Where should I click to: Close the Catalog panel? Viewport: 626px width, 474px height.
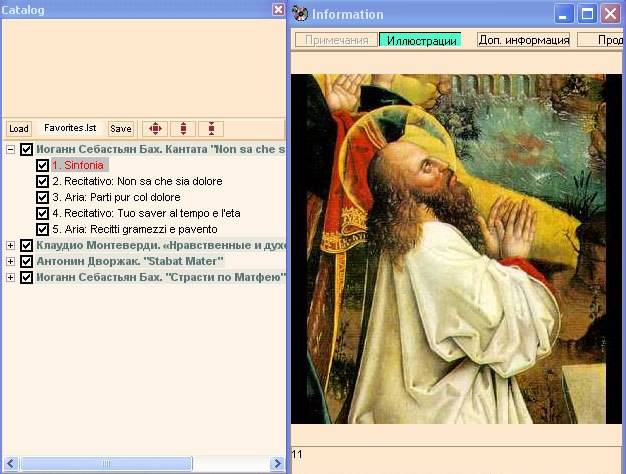point(278,9)
